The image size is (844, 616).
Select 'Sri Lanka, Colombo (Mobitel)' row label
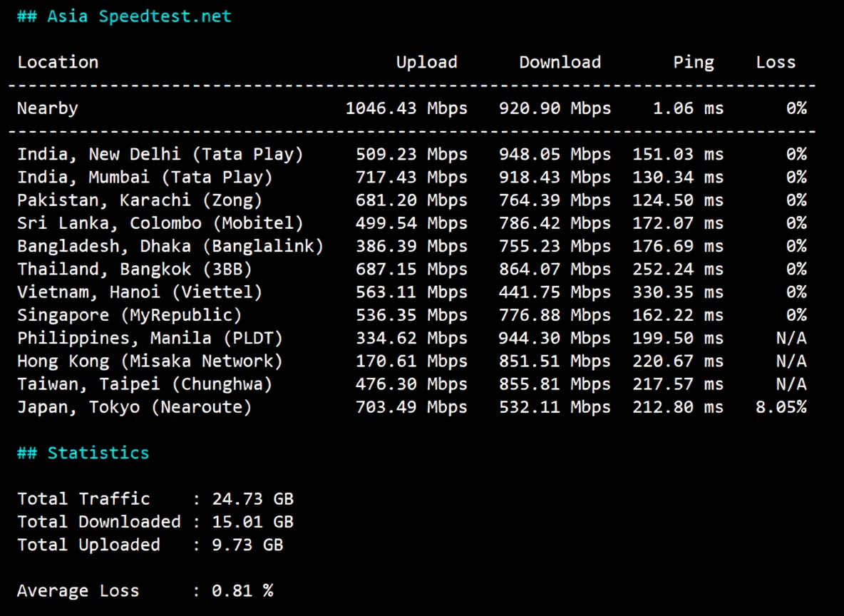(x=160, y=223)
